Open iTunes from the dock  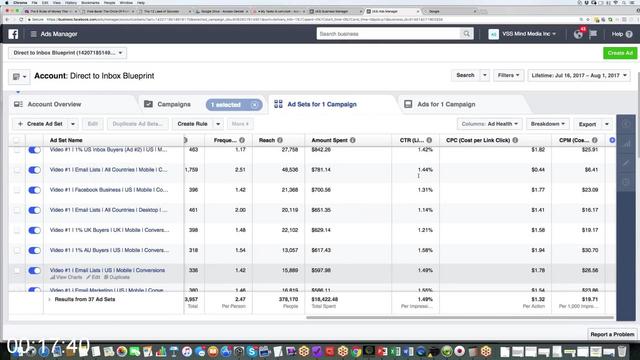pyautogui.click(x=187, y=351)
